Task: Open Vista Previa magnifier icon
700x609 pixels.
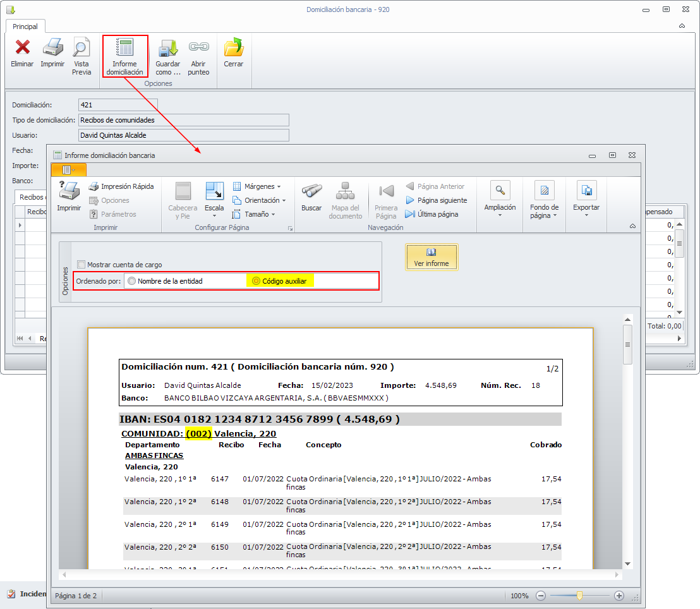Action: point(81,48)
